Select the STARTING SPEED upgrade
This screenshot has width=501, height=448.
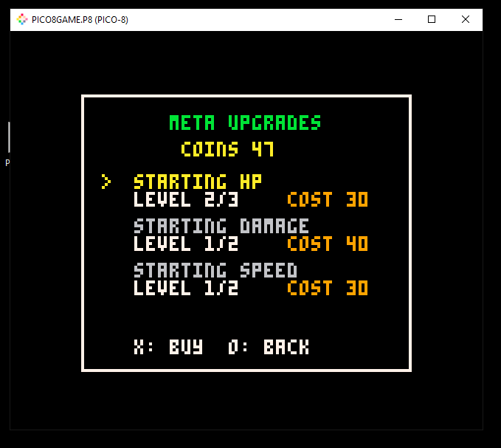[x=215, y=270]
